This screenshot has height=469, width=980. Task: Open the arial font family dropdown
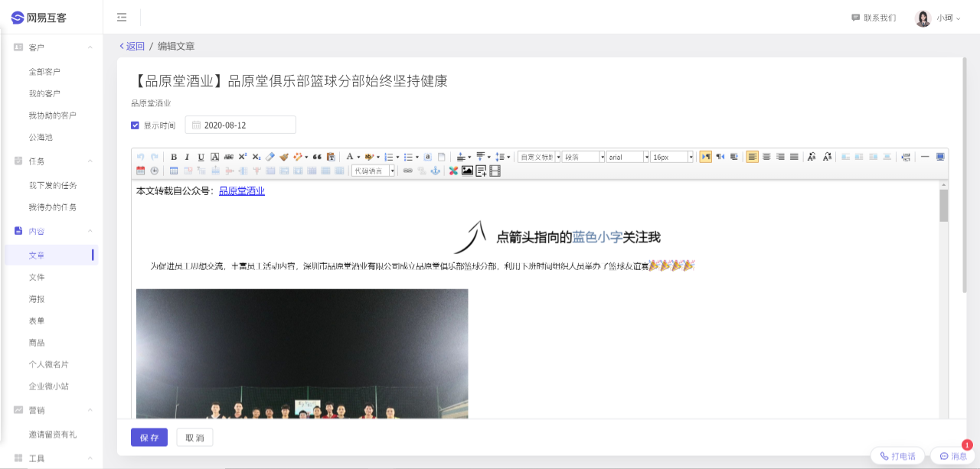click(x=628, y=157)
